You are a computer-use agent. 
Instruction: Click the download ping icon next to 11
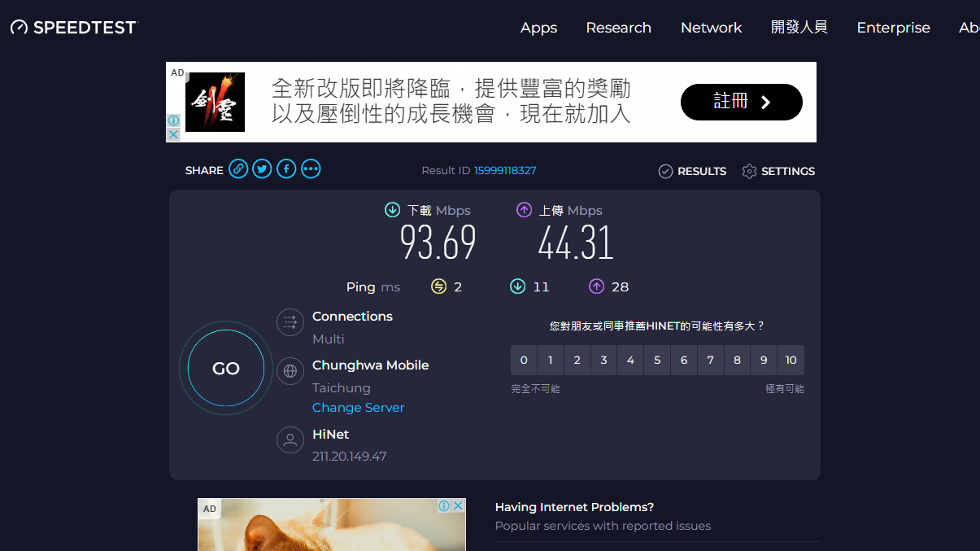pos(517,286)
